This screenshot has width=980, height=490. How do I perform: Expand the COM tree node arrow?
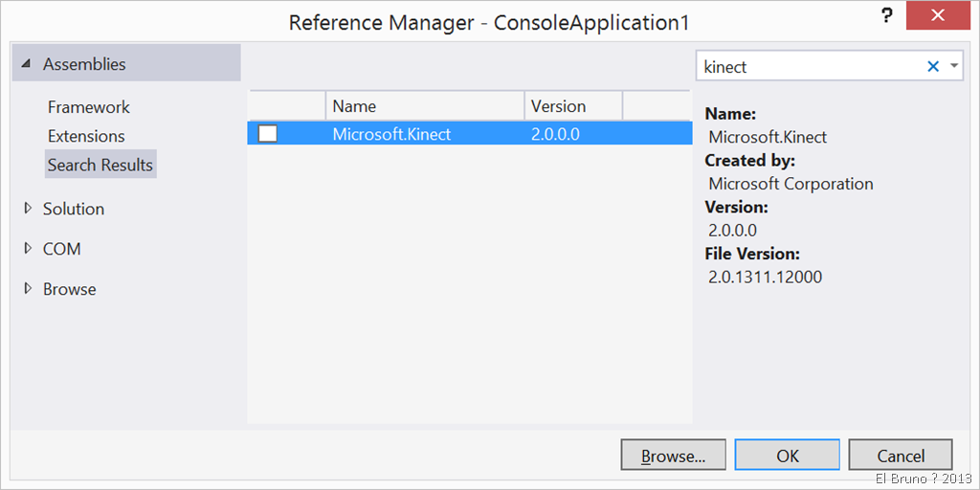point(28,249)
